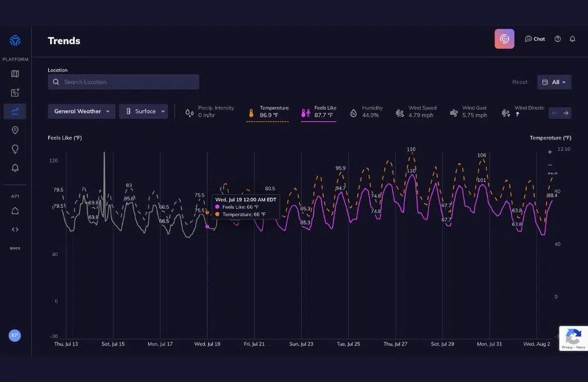The image size is (588, 382).
Task: Select the Wind Speed data field
Action: coord(415,112)
